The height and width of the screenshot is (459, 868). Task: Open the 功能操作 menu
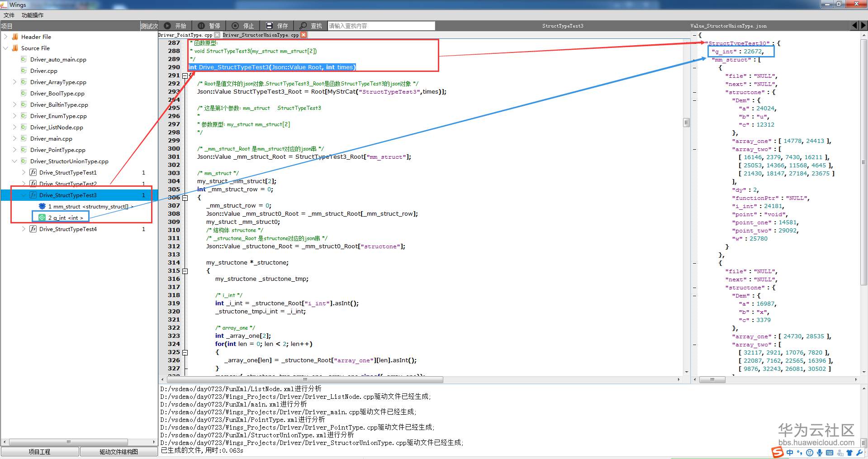click(33, 15)
